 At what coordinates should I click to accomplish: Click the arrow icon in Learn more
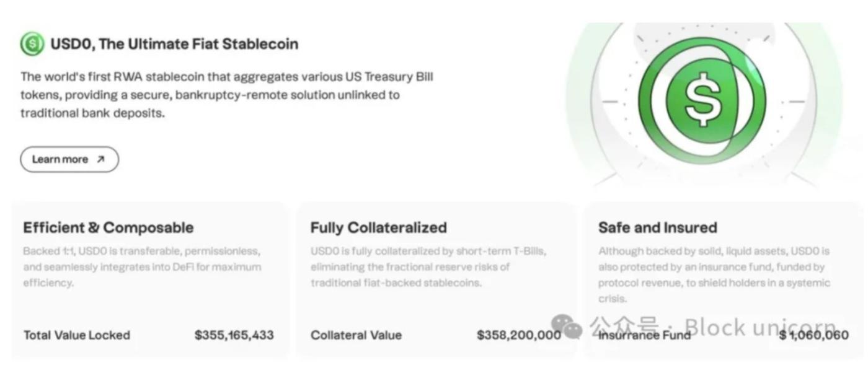[100, 159]
